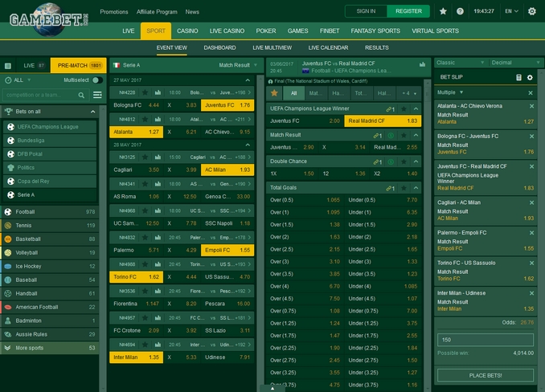Remove Cagliari - AC Milan bet
The width and height of the screenshot is (545, 392).
pos(531,202)
